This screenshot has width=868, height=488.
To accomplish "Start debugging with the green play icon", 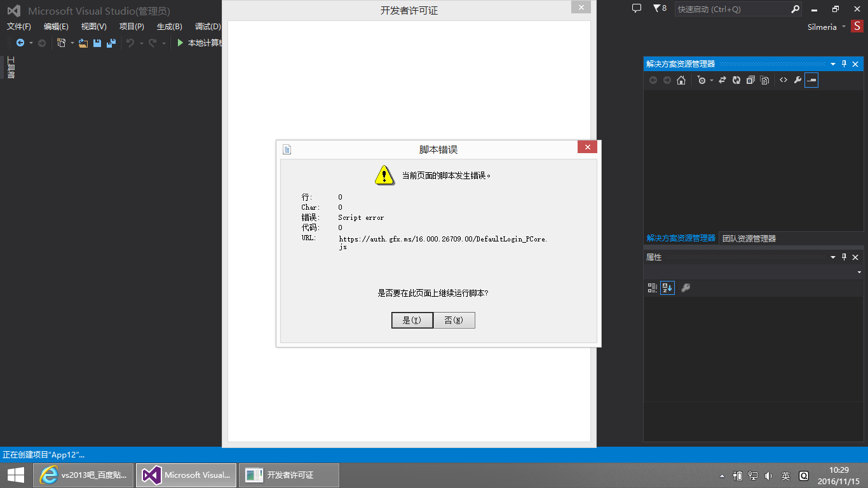I will click(180, 43).
